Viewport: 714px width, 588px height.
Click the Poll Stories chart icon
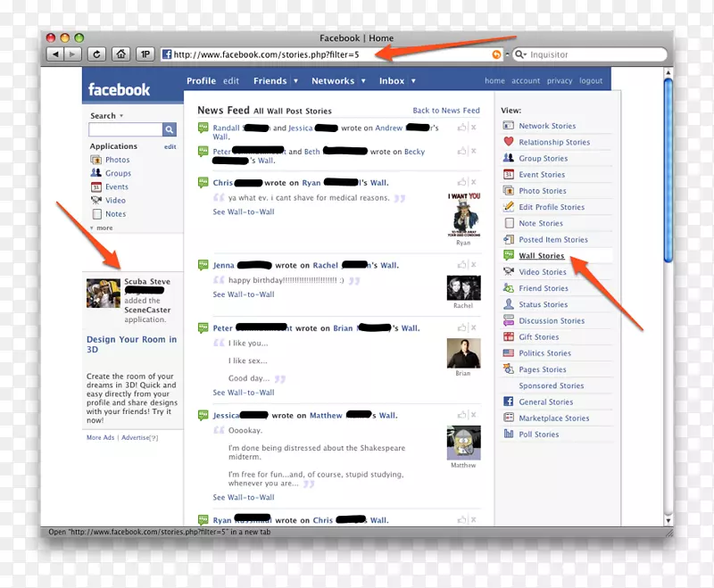tap(509, 434)
